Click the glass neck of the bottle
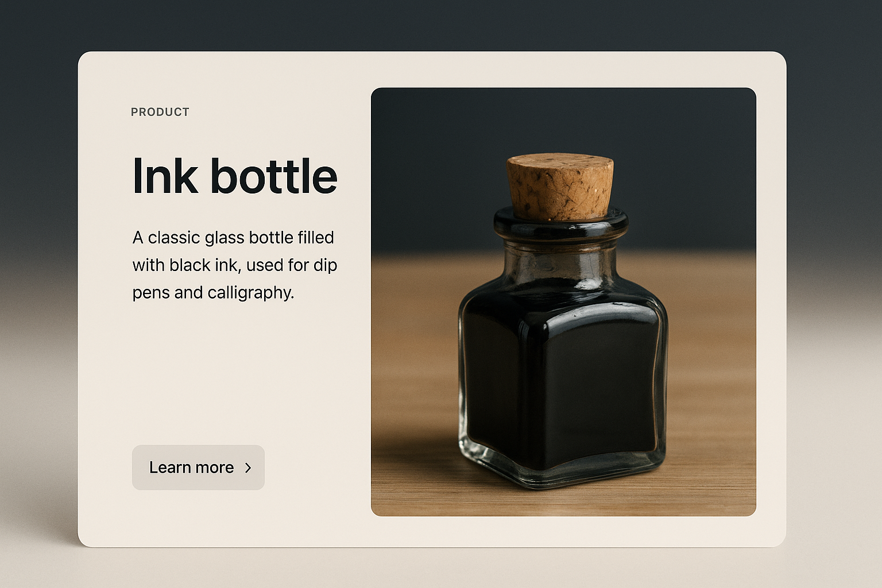The height and width of the screenshot is (588, 882). point(560,261)
